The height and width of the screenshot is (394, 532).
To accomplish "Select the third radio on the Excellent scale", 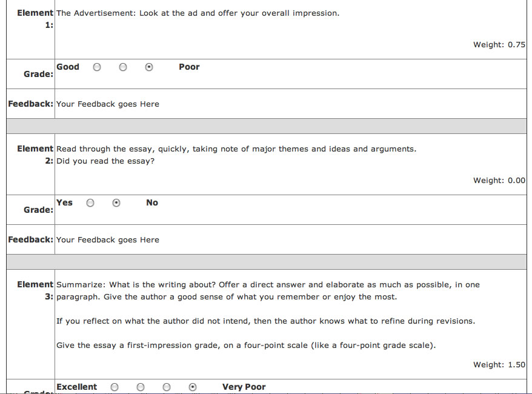I will point(166,386).
